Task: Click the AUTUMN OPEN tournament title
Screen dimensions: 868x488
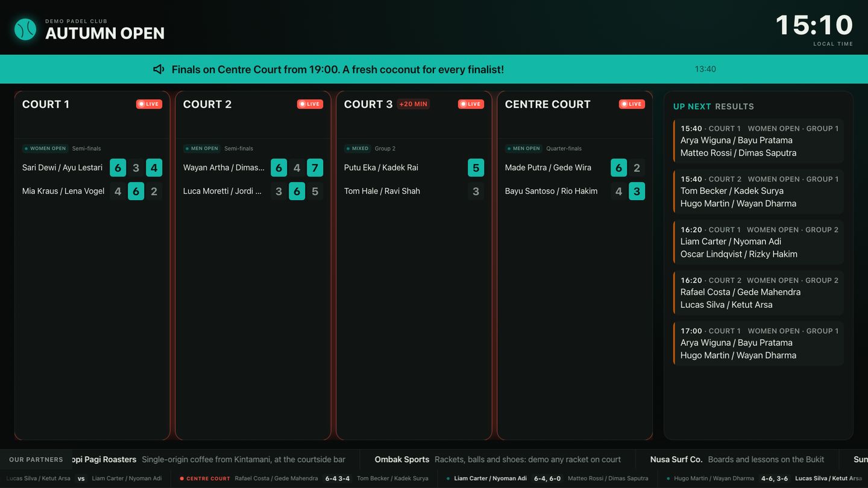Action: (x=105, y=33)
